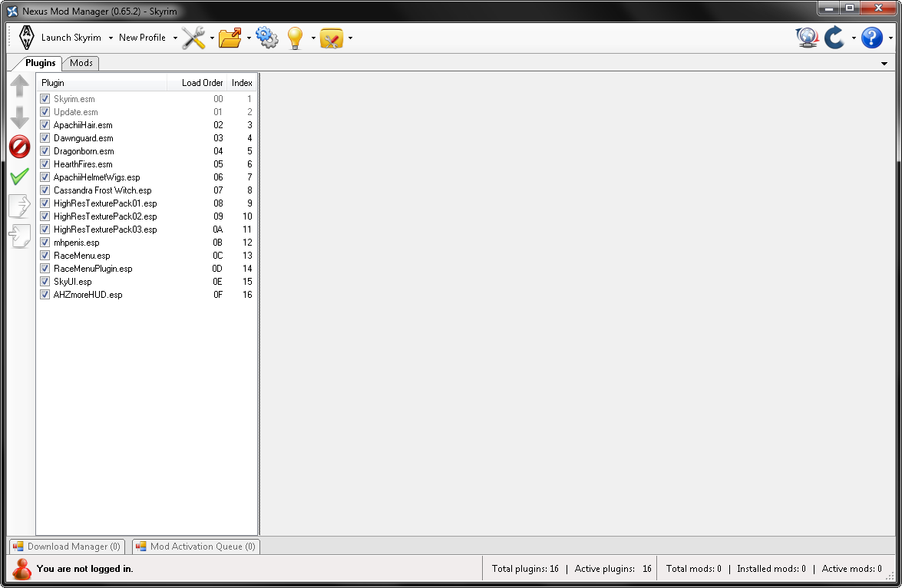Open settings via the gears icon
902x588 pixels.
tap(267, 38)
